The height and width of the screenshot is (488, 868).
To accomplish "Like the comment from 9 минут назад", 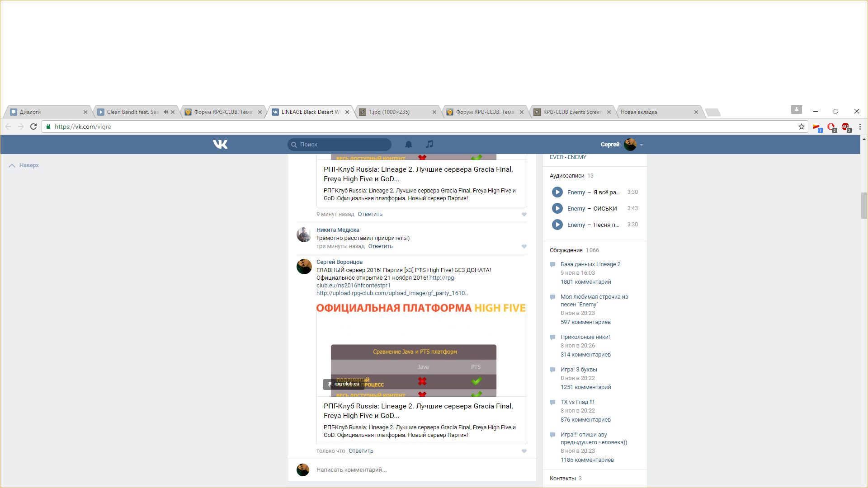I will point(524,214).
